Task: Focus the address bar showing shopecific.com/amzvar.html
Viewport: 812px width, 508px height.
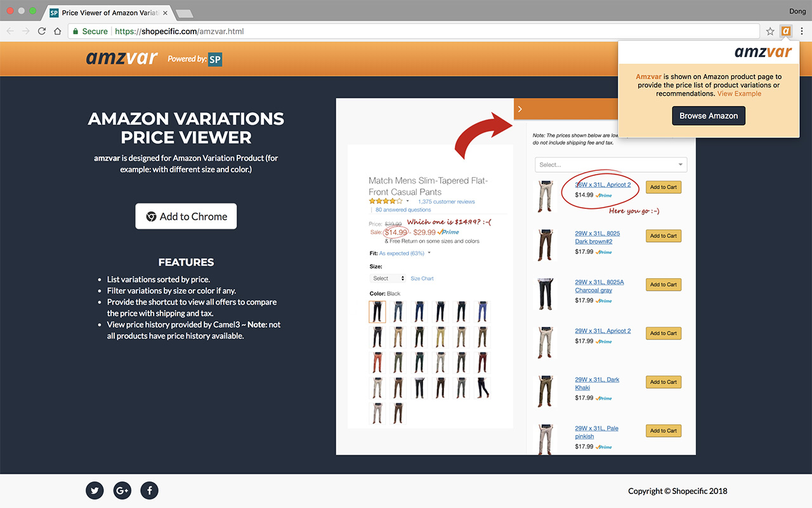Action: pos(413,31)
